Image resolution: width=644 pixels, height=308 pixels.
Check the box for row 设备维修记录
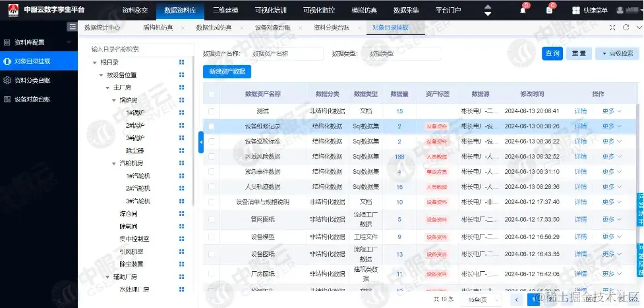(211, 126)
